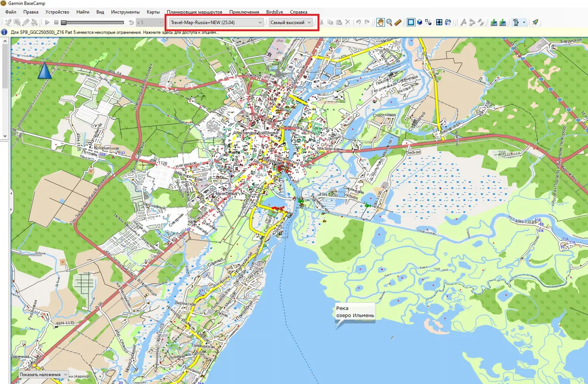Click the Adventures rocket icon
The width and height of the screenshot is (588, 384).
(x=535, y=22)
